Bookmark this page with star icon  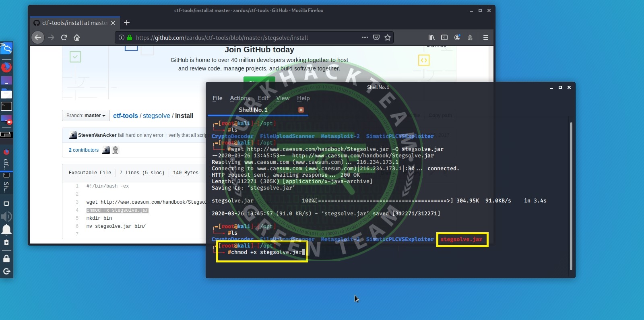(x=388, y=37)
